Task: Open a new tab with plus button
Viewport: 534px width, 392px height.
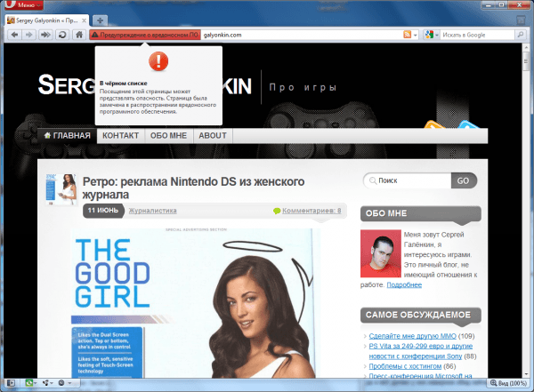Action: pos(100,20)
